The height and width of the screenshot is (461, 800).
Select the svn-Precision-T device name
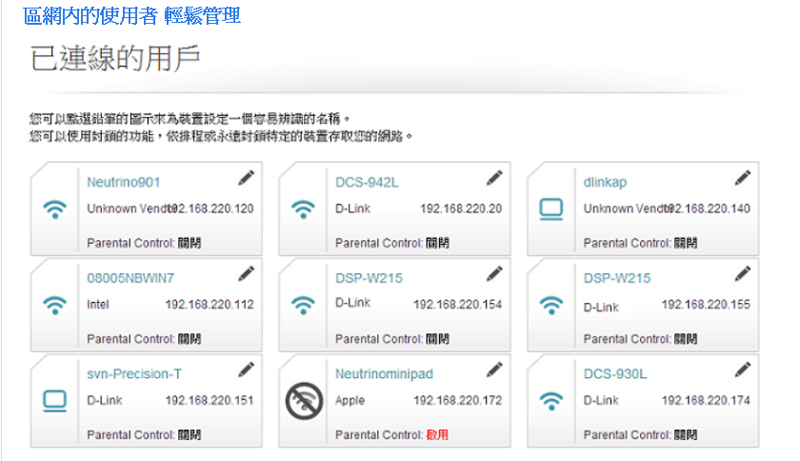(134, 374)
